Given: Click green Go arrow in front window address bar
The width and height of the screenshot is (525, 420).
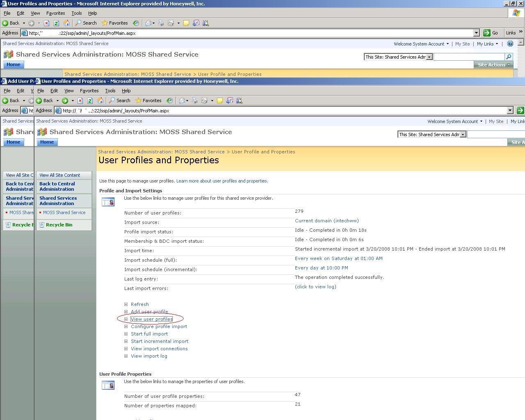Looking at the screenshot, I should tap(520, 110).
